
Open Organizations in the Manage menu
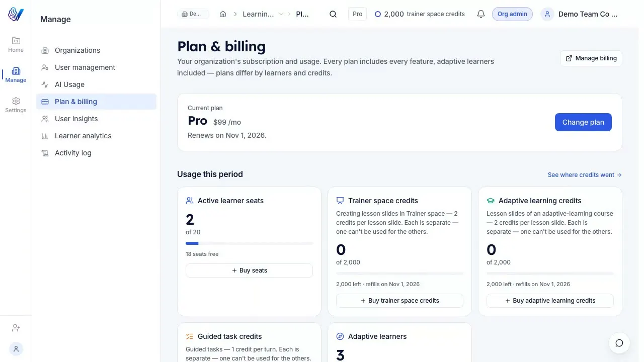click(x=96, y=50)
